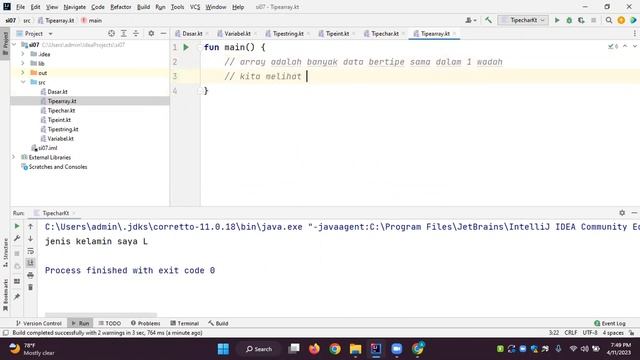Switch to Dasar.kt editor tab
This screenshot has height=360, width=640.
[192, 33]
